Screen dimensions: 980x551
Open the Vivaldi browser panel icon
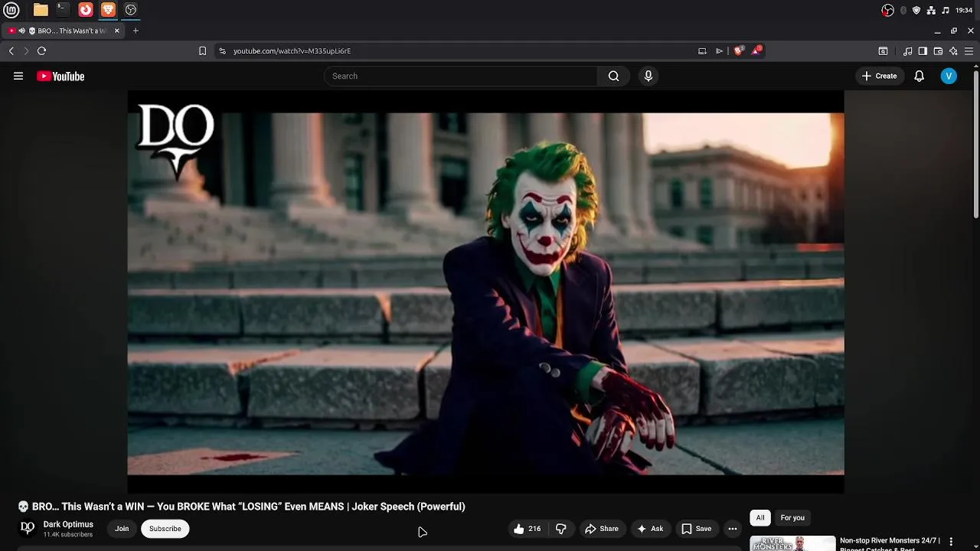pos(86,10)
